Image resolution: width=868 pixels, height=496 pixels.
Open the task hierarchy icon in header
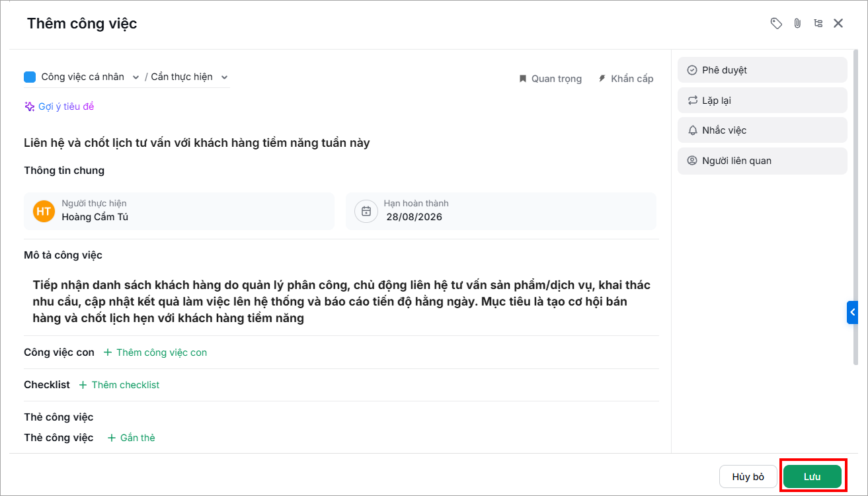818,24
